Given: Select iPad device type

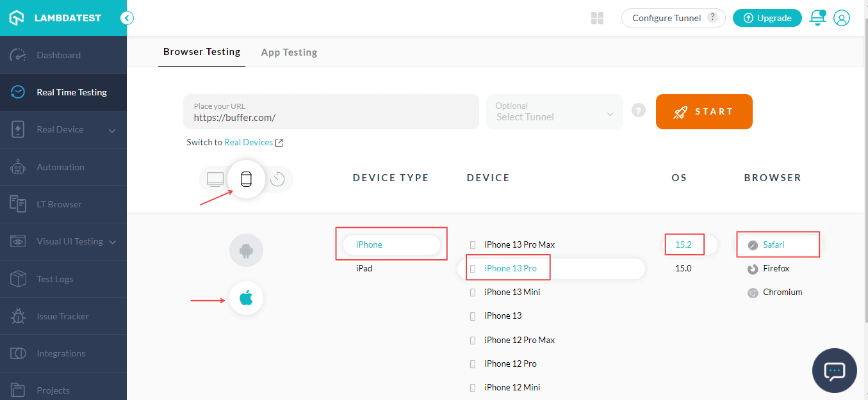Looking at the screenshot, I should 364,268.
